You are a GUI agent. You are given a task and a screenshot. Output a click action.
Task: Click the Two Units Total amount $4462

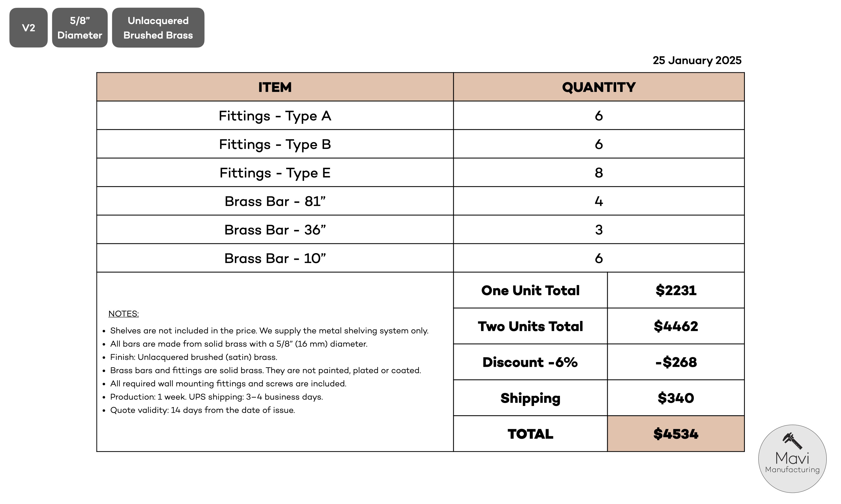point(675,326)
